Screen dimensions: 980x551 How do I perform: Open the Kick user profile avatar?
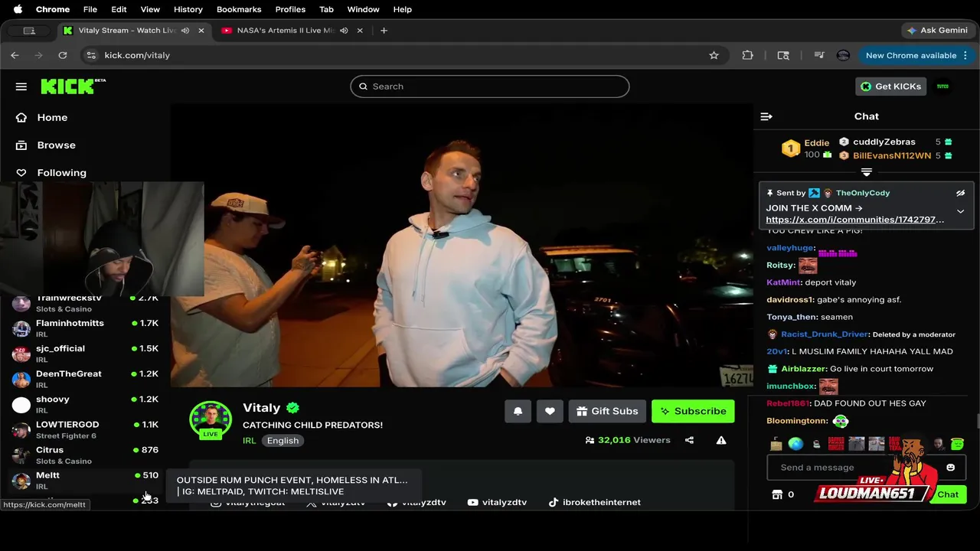(942, 86)
